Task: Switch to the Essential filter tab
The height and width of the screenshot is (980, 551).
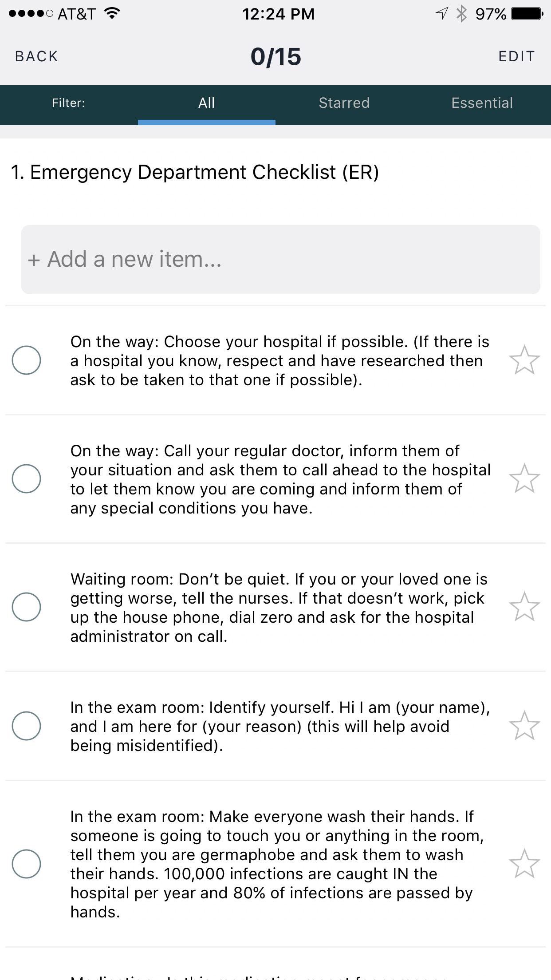Action: pyautogui.click(x=482, y=103)
